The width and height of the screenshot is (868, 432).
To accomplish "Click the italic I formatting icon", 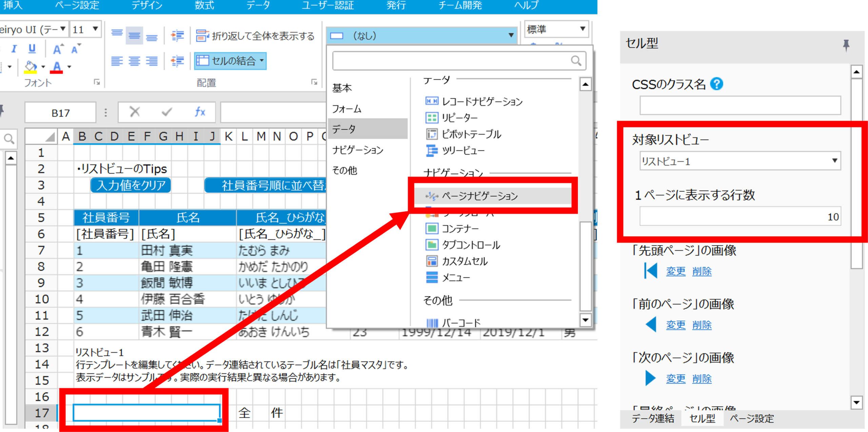I will click(x=14, y=49).
